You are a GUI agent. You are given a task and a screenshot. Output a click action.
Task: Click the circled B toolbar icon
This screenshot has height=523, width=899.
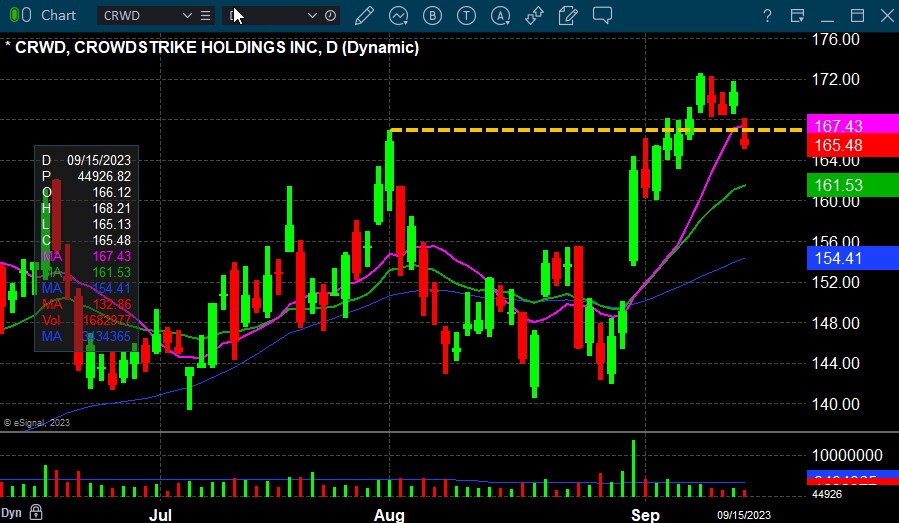tap(432, 15)
